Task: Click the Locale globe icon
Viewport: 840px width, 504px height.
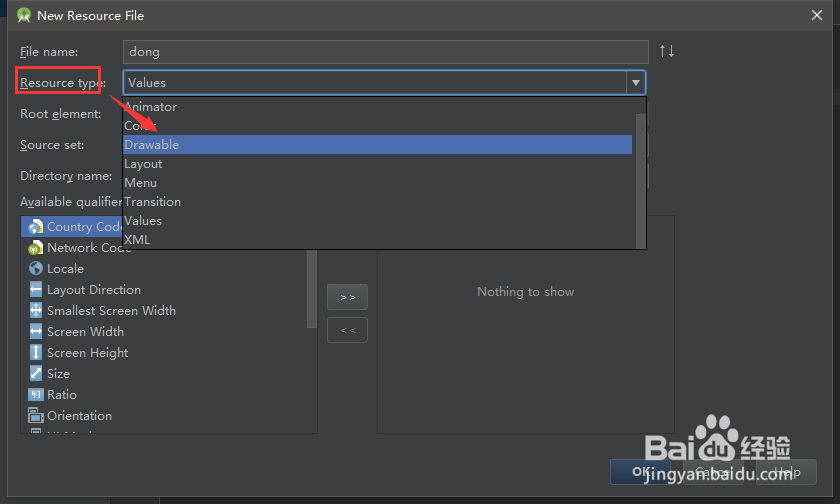Action: [x=35, y=268]
